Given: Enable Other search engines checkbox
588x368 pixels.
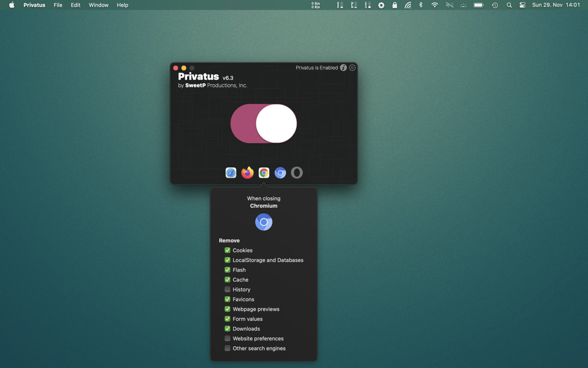Looking at the screenshot, I should click(227, 348).
